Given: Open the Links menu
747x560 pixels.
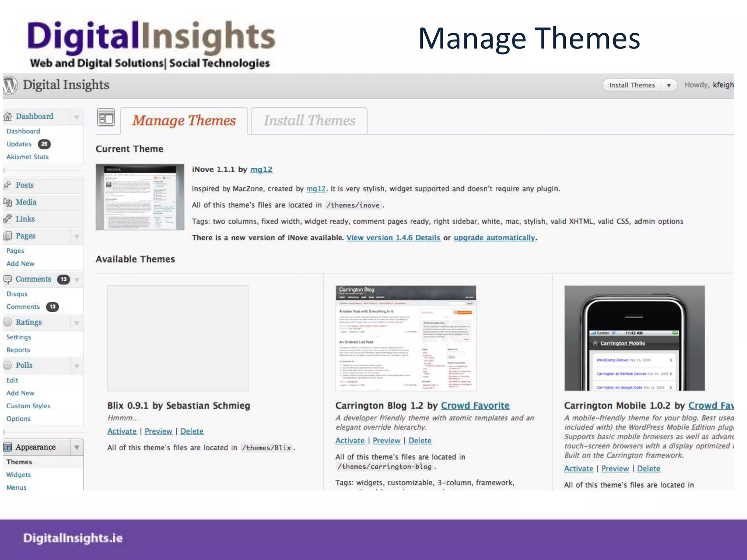Looking at the screenshot, I should pos(25,219).
